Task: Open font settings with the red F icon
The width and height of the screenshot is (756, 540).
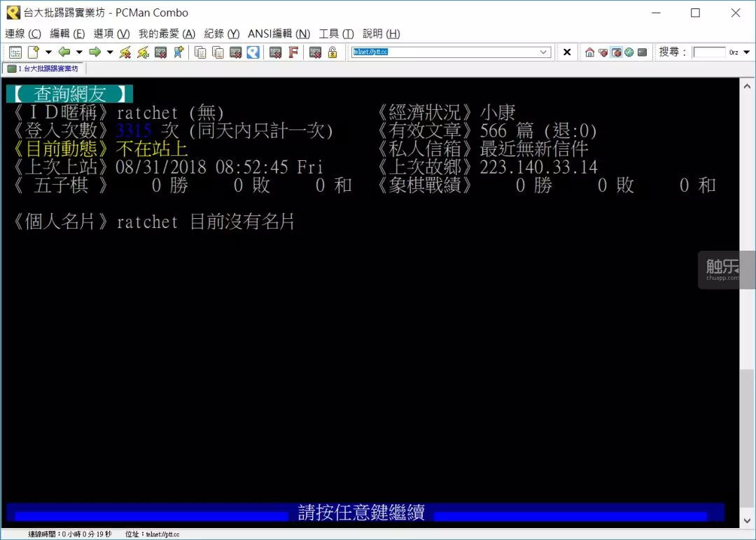Action: point(293,52)
